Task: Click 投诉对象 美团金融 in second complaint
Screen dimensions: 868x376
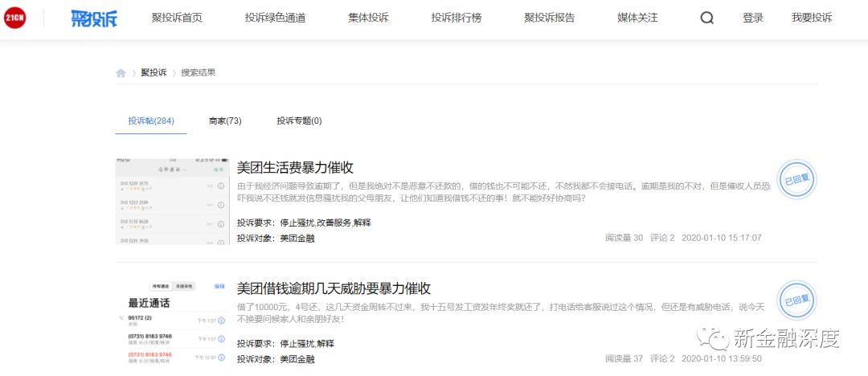Action: pyautogui.click(x=276, y=359)
